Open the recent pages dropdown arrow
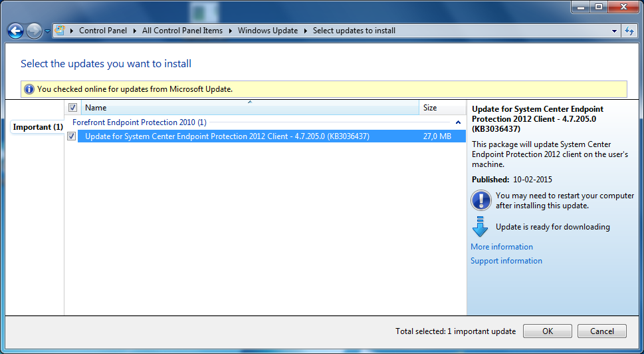 47,31
